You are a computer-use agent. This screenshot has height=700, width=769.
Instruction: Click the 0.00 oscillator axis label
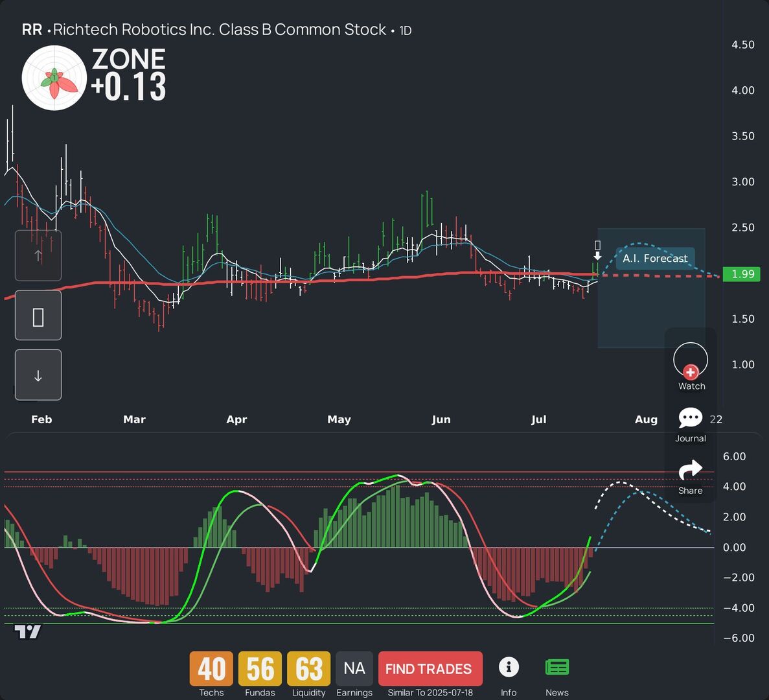734,548
